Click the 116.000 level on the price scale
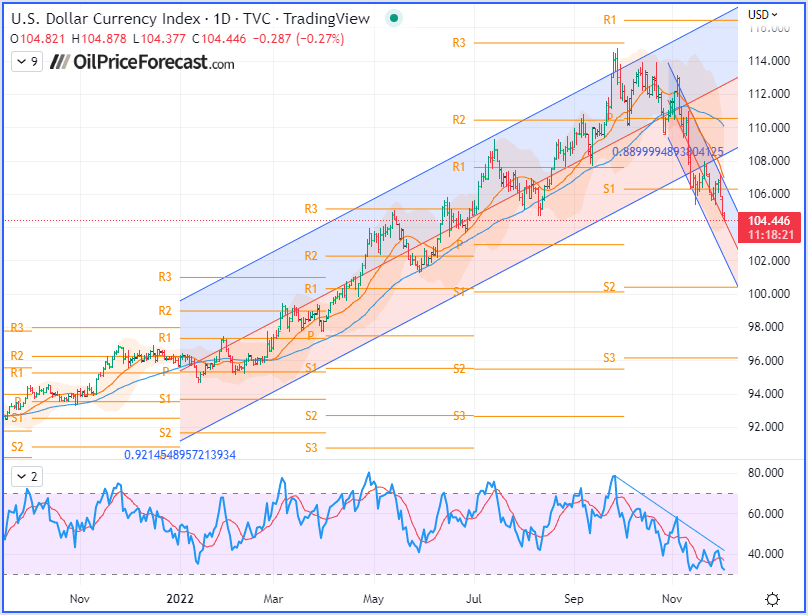This screenshot has height=616, width=808. (x=770, y=28)
